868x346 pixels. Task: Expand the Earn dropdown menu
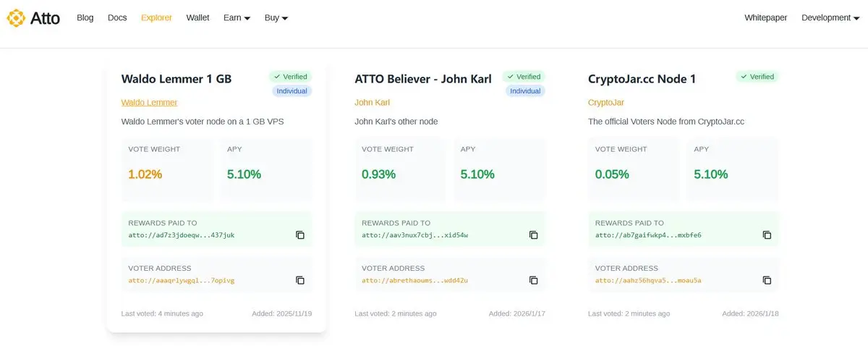point(237,17)
